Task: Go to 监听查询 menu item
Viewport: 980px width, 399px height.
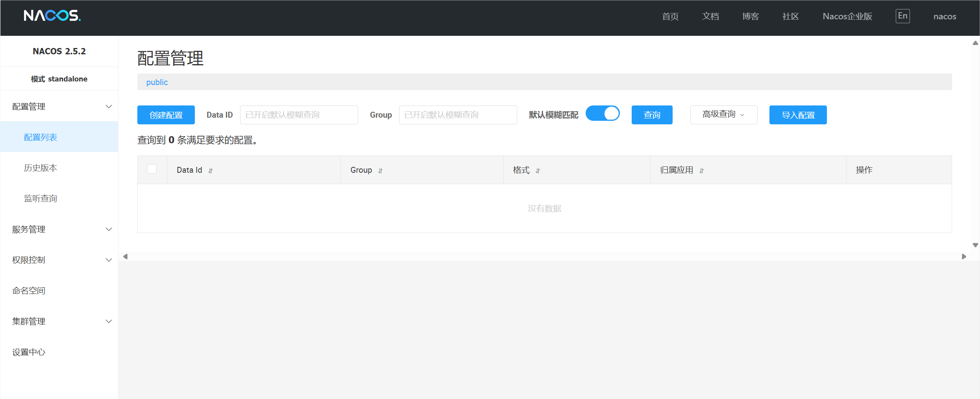Action: (x=41, y=199)
